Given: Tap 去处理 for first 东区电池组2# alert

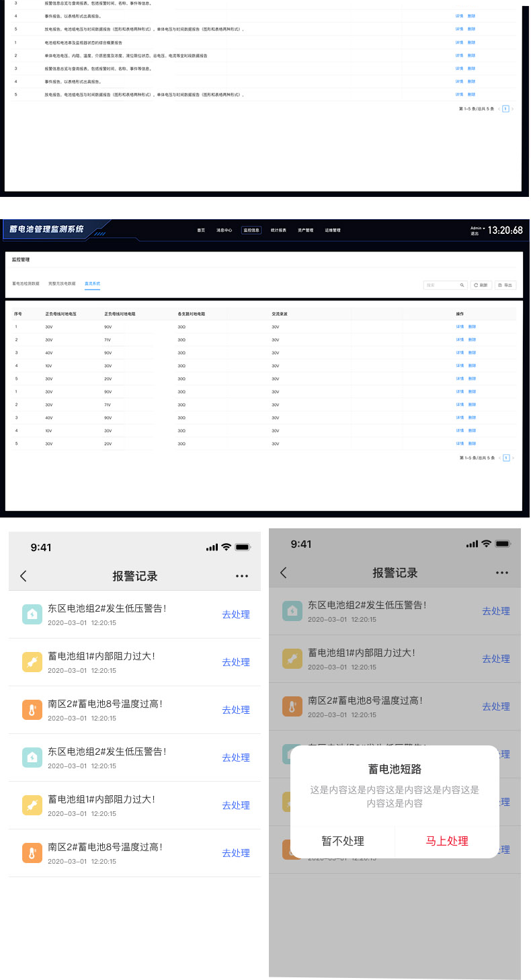Looking at the screenshot, I should pyautogui.click(x=236, y=614).
